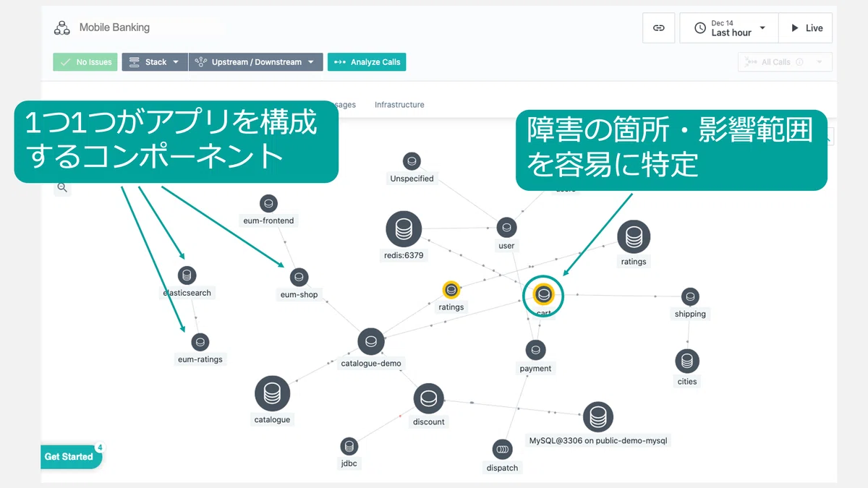This screenshot has width=868, height=488.
Task: Click the jdbc node icon
Action: [349, 446]
